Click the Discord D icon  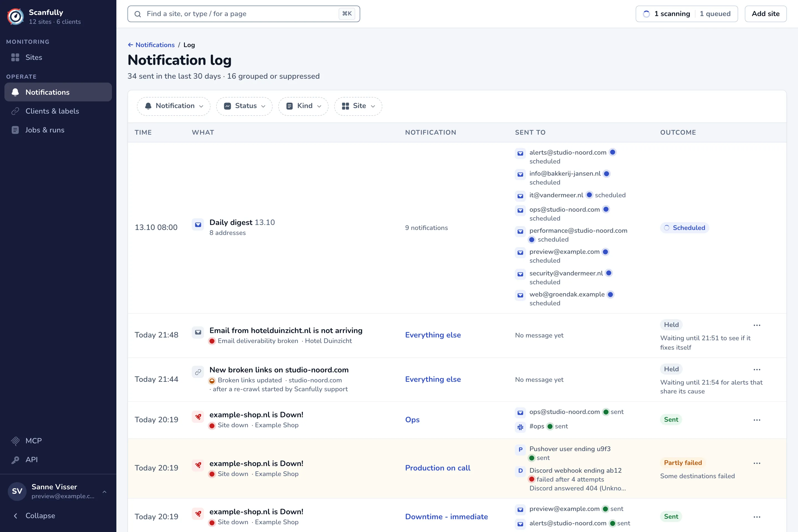pyautogui.click(x=520, y=471)
